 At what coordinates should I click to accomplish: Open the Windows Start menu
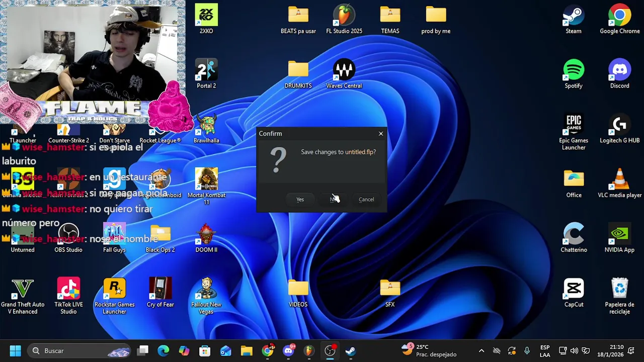point(15,351)
